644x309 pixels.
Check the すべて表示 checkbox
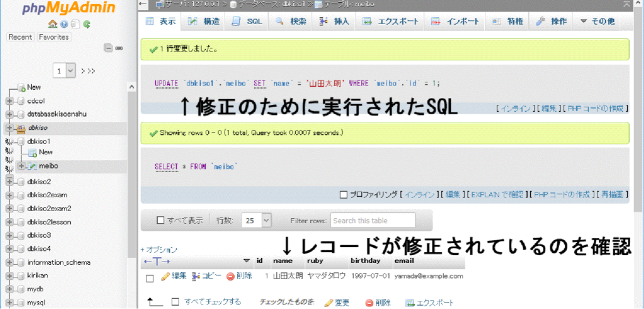coord(160,220)
